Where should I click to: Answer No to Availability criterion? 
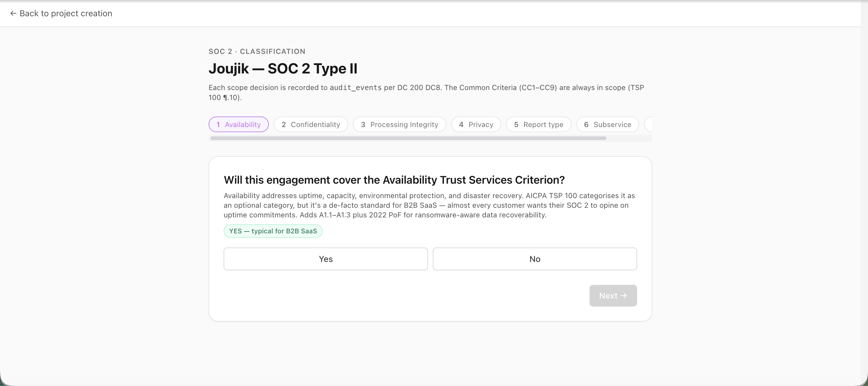point(535,259)
